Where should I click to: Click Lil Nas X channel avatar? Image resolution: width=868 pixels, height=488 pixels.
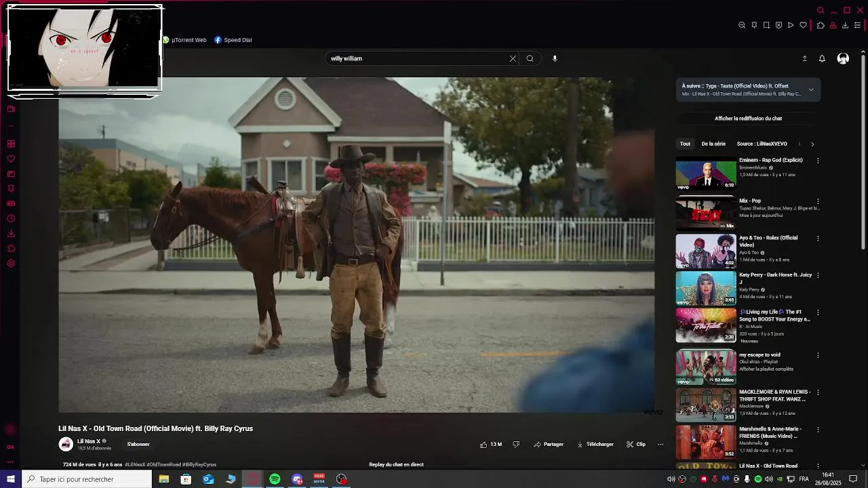coord(66,445)
